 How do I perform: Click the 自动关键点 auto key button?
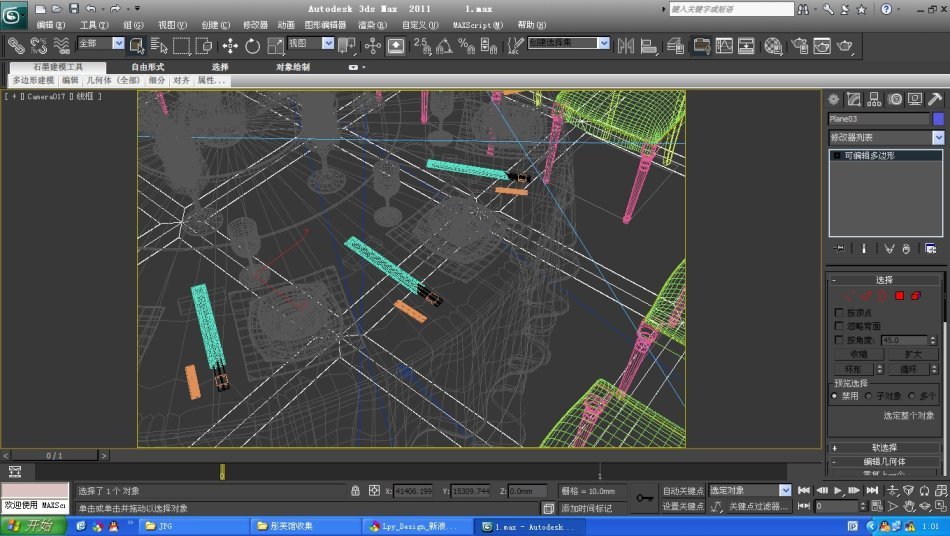coord(683,491)
